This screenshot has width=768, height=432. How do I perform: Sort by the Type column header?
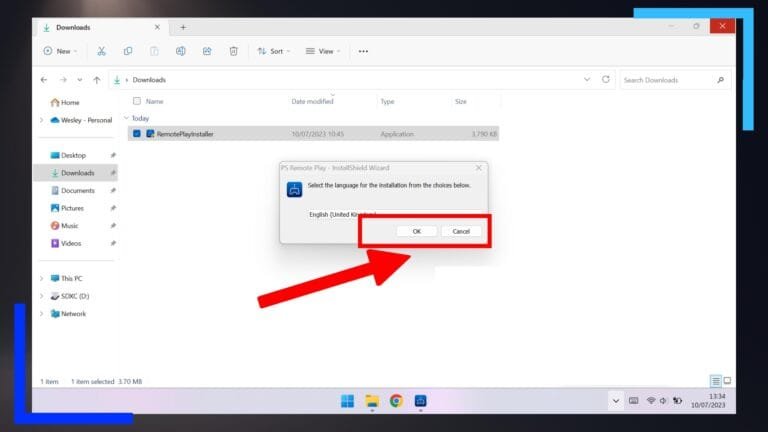387,101
